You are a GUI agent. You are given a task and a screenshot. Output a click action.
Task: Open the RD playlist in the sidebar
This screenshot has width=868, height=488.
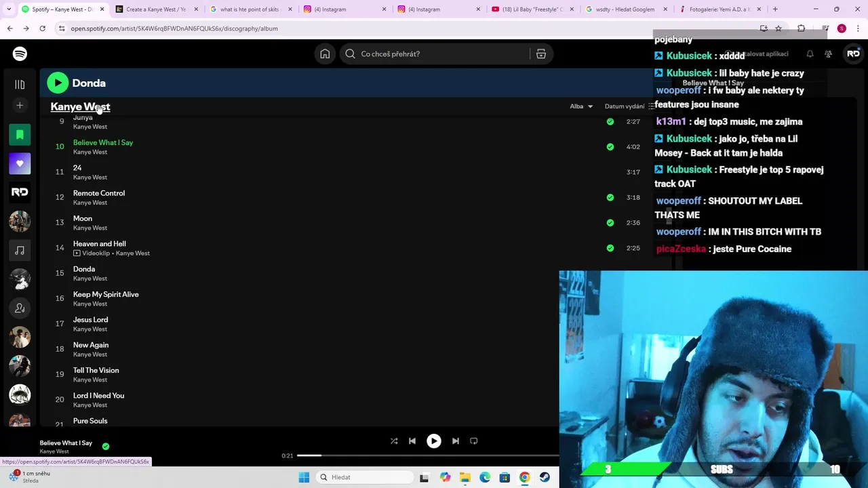tap(20, 192)
